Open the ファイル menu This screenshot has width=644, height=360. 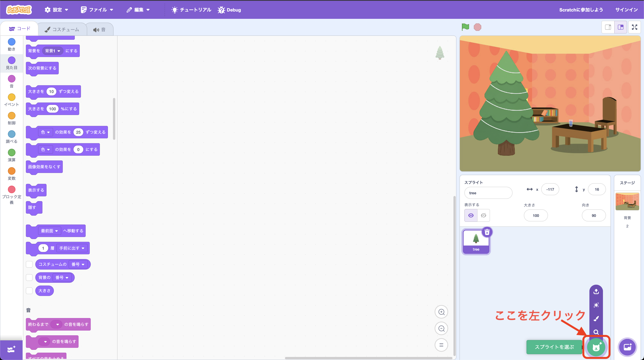coord(97,10)
